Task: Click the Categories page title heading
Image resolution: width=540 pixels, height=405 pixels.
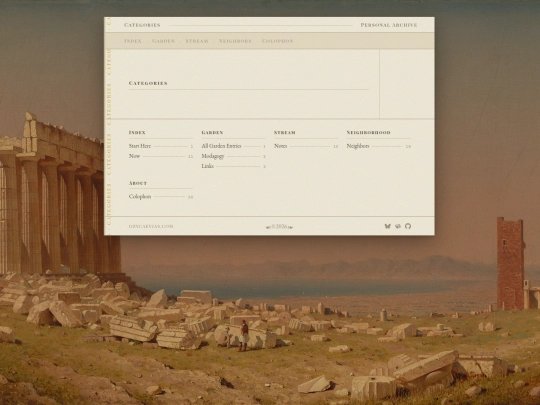Action: click(148, 83)
